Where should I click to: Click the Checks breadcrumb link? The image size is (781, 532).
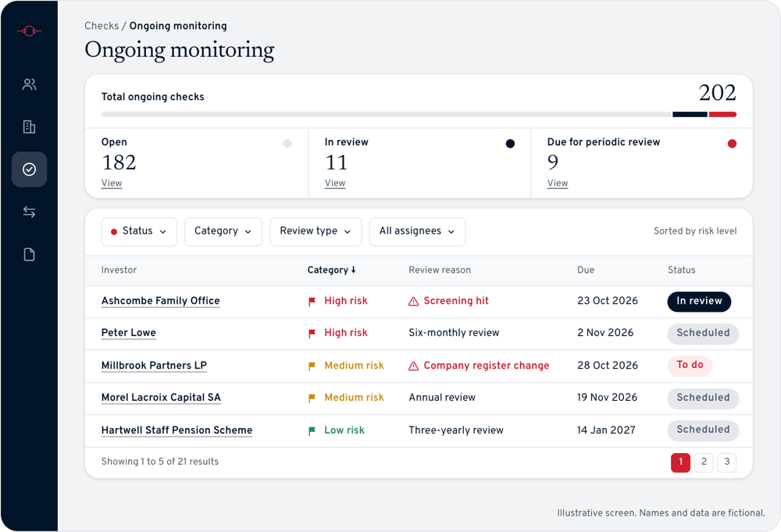[x=102, y=26]
